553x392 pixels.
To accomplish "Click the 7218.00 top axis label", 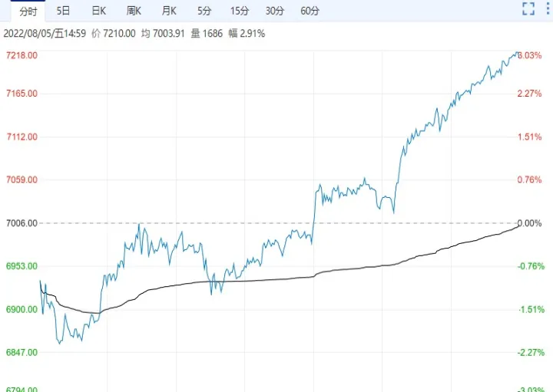I will point(22,56).
